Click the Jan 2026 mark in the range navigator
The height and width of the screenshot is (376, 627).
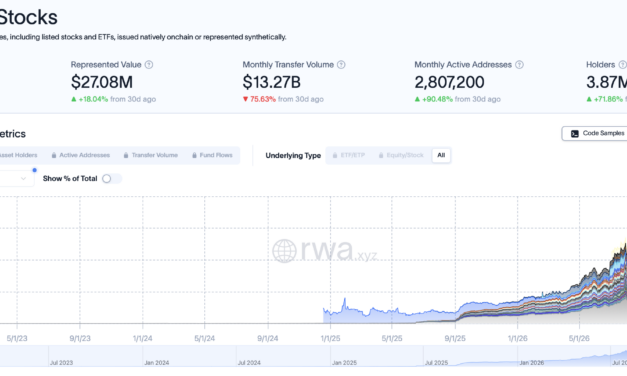tap(531, 363)
